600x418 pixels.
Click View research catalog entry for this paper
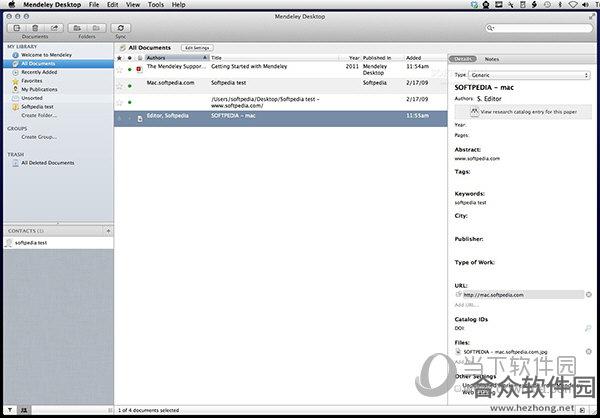(523, 112)
